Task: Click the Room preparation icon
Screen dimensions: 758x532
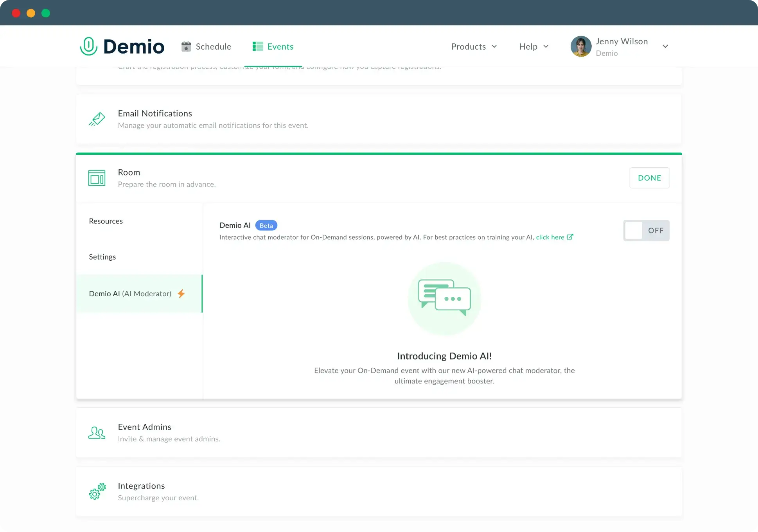Action: coord(97,178)
